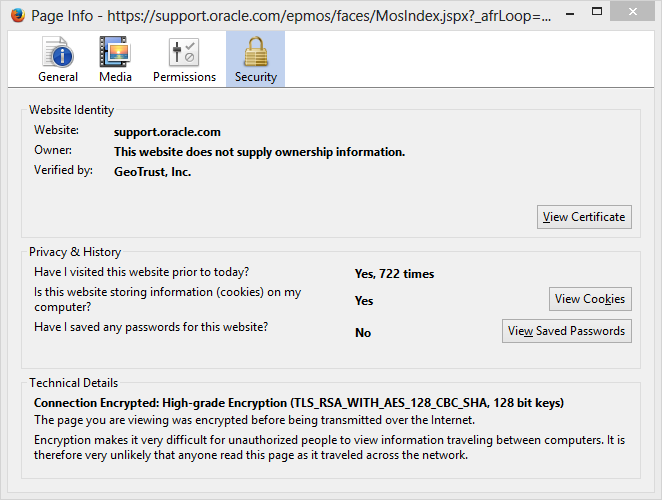
Task: Select the Security padlock icon
Action: 255,52
